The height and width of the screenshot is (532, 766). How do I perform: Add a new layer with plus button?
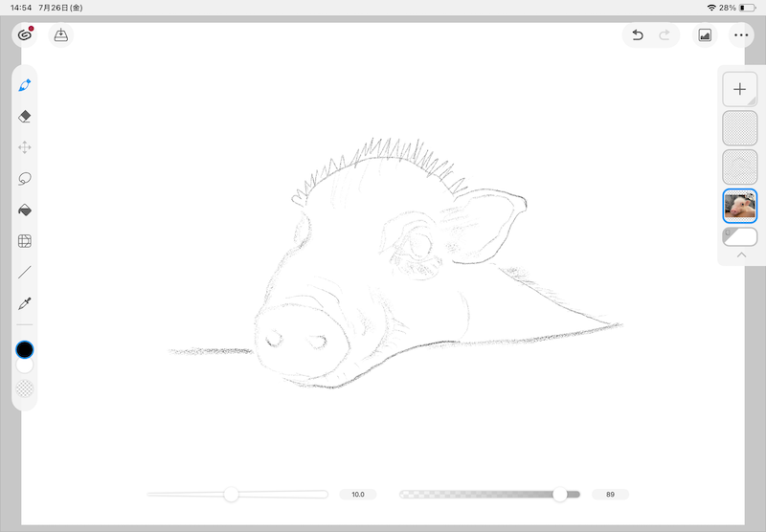739,89
